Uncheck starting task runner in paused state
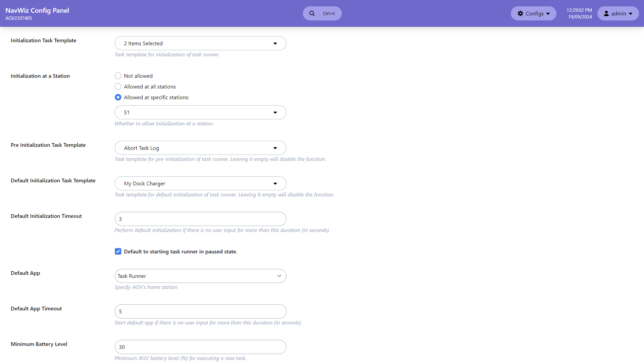The height and width of the screenshot is (362, 644). 118,251
